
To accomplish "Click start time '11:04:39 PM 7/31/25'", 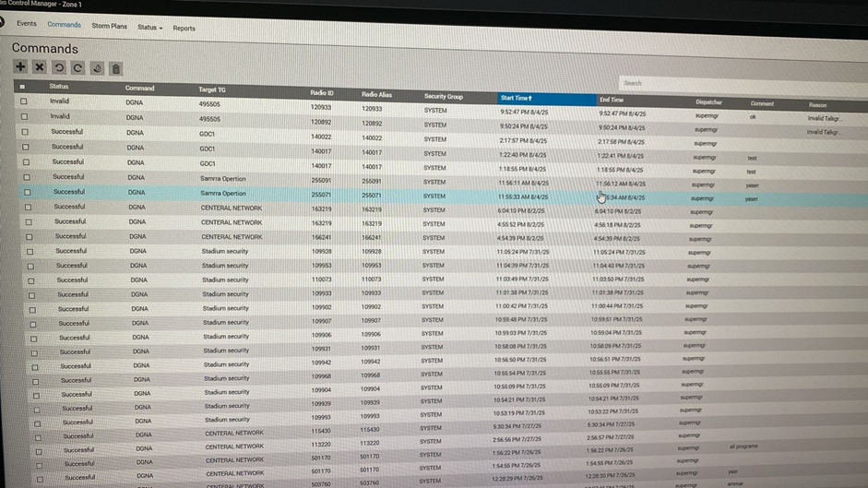I will click(523, 266).
